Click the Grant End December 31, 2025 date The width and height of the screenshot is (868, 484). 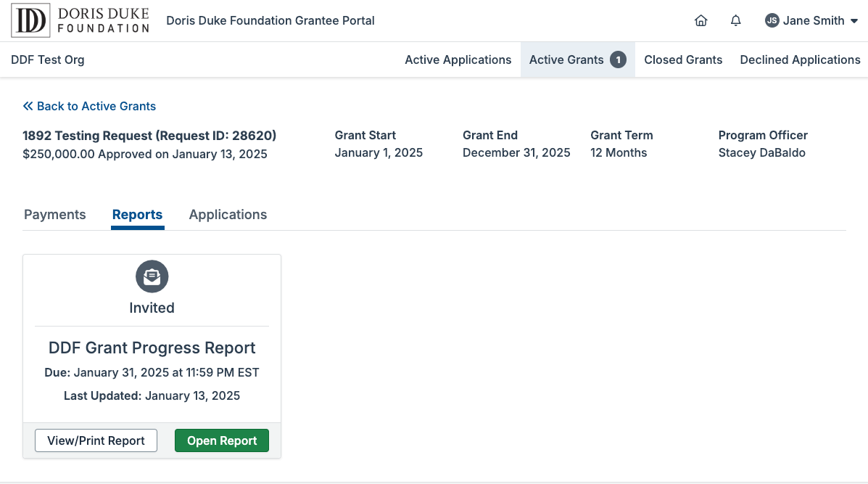click(516, 153)
